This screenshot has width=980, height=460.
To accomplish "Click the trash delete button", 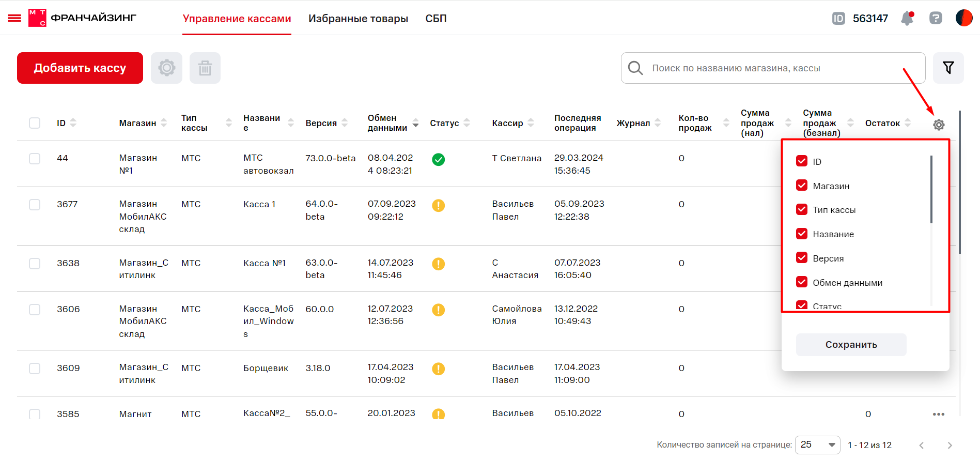I will coord(205,68).
